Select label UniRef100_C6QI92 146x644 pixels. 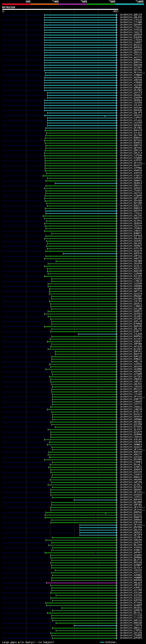pyautogui.click(x=131, y=570)
